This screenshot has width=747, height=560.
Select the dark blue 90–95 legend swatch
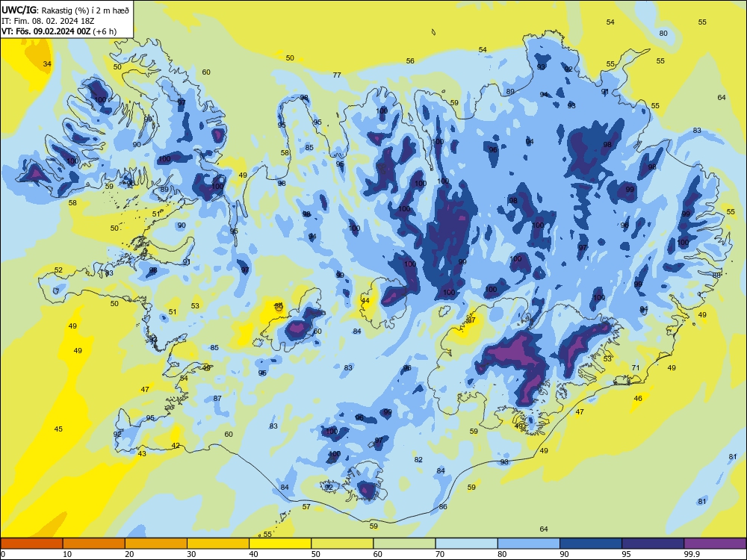[x=591, y=544]
